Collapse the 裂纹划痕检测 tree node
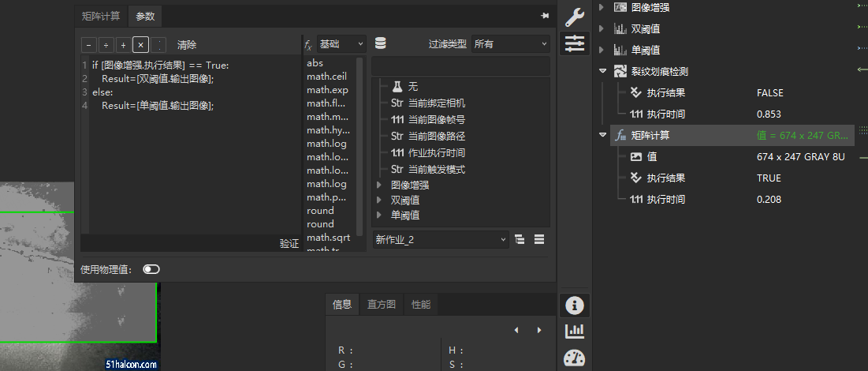 pyautogui.click(x=602, y=71)
